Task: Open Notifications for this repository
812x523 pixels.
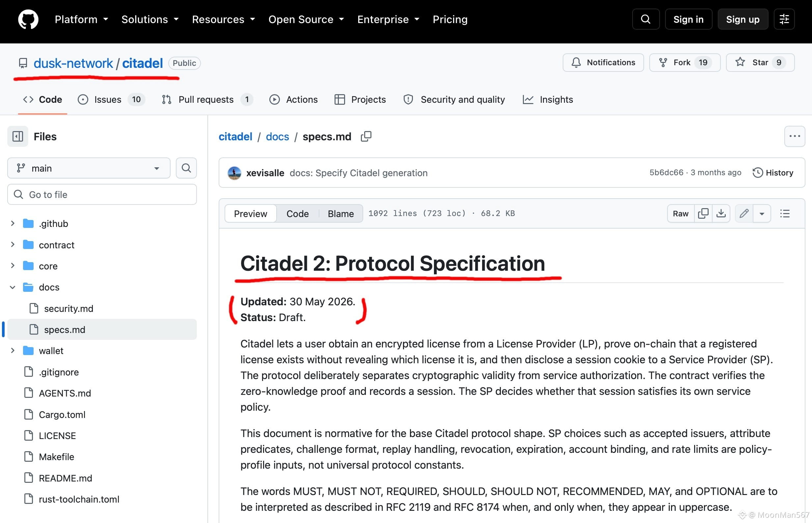Action: point(603,63)
